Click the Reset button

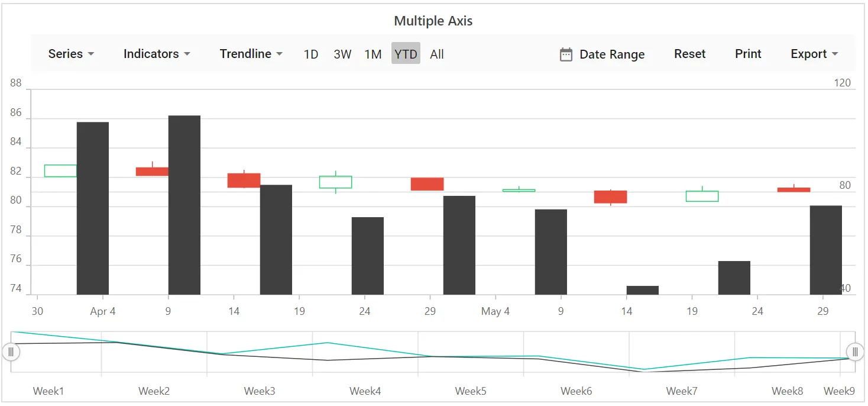tap(689, 54)
